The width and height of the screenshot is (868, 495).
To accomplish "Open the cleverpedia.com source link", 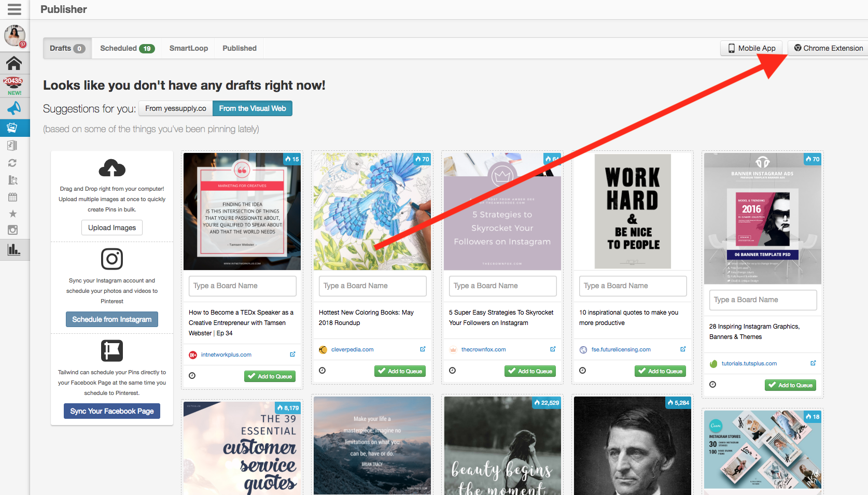I will [x=352, y=349].
